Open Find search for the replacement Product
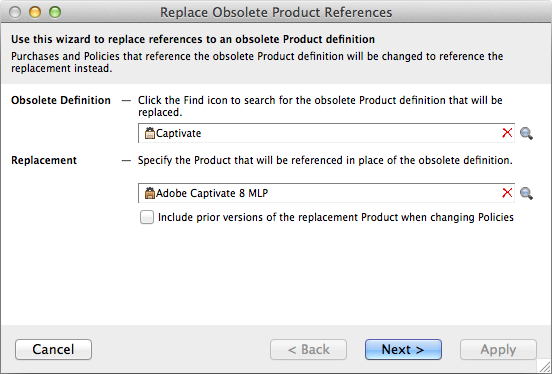The image size is (552, 374). pos(526,193)
